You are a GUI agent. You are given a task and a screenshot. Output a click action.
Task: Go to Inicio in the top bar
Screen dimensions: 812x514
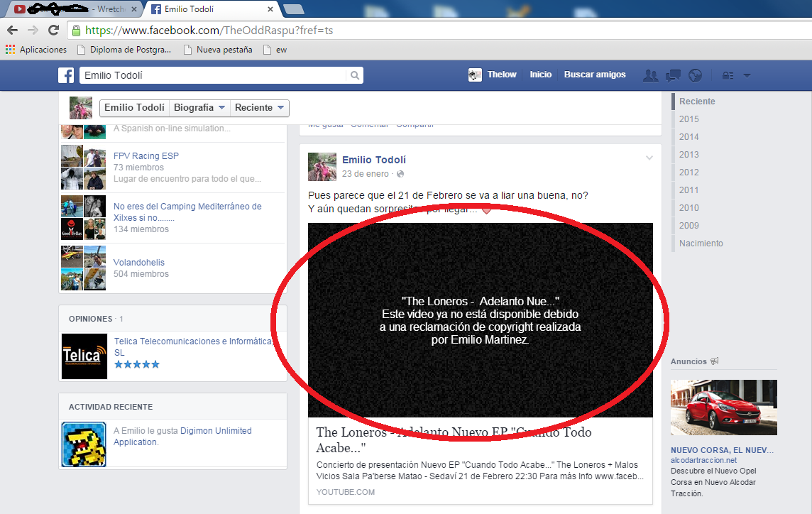pyautogui.click(x=541, y=75)
